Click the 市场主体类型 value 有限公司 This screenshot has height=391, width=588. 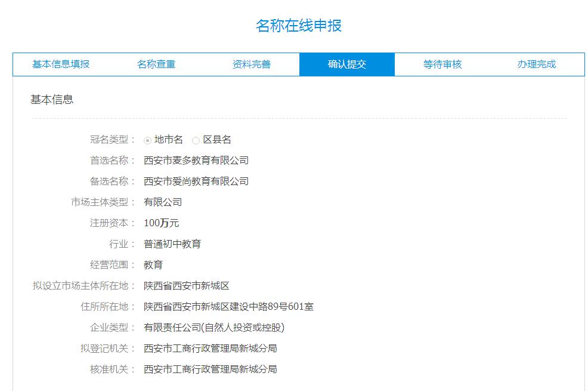(163, 202)
